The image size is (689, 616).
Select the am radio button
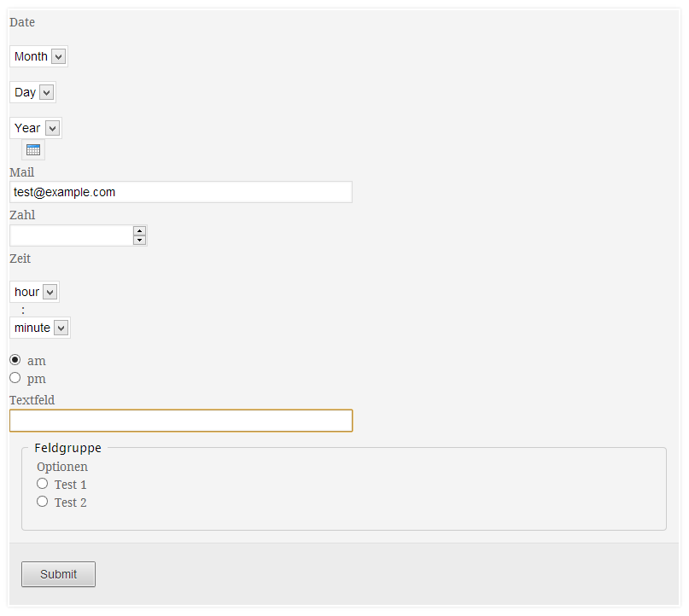pyautogui.click(x=14, y=359)
